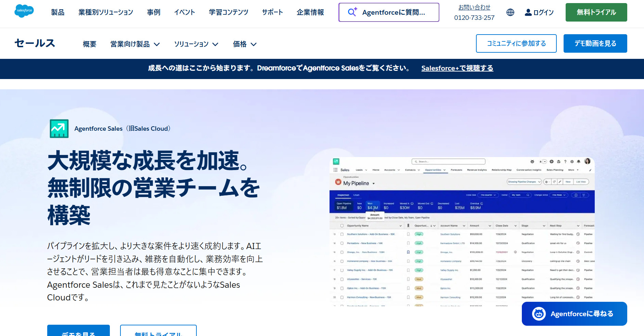Open the Showing Pipeline Changes dropdown

pyautogui.click(x=524, y=182)
